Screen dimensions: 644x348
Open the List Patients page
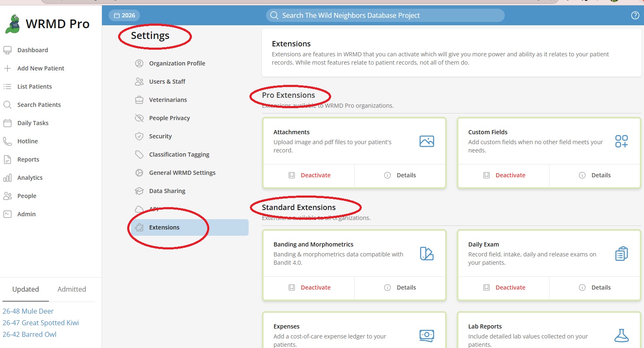[34, 87]
